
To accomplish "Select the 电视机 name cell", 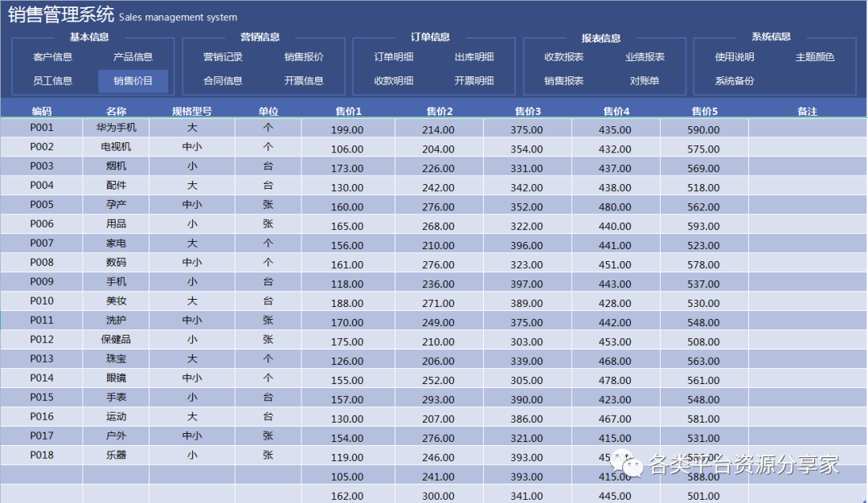I will coord(117,147).
